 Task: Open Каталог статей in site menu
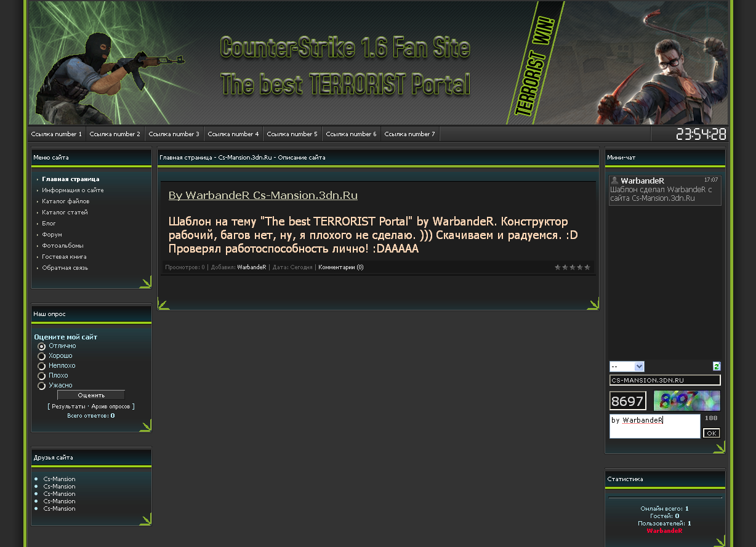[x=65, y=213]
